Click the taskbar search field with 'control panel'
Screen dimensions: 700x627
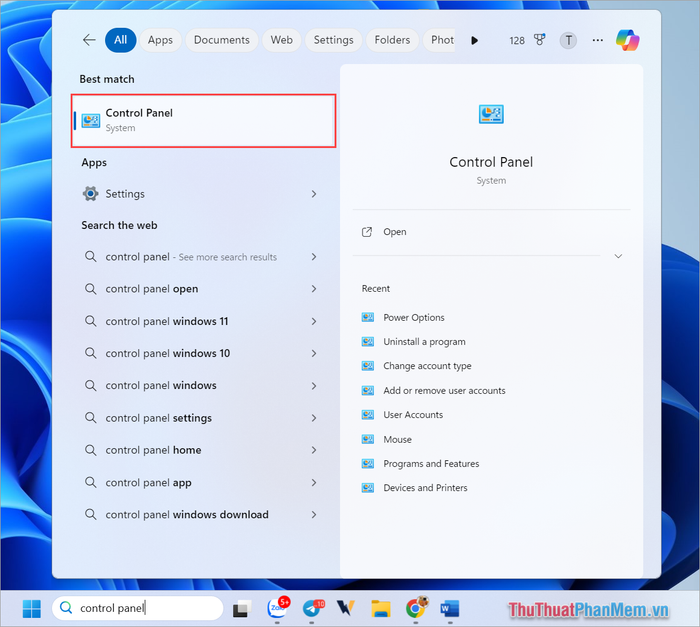pos(138,608)
